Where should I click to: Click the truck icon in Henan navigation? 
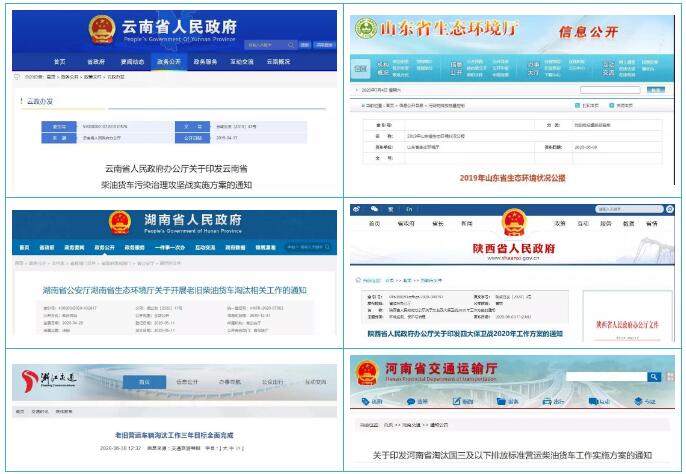pyautogui.click(x=593, y=401)
